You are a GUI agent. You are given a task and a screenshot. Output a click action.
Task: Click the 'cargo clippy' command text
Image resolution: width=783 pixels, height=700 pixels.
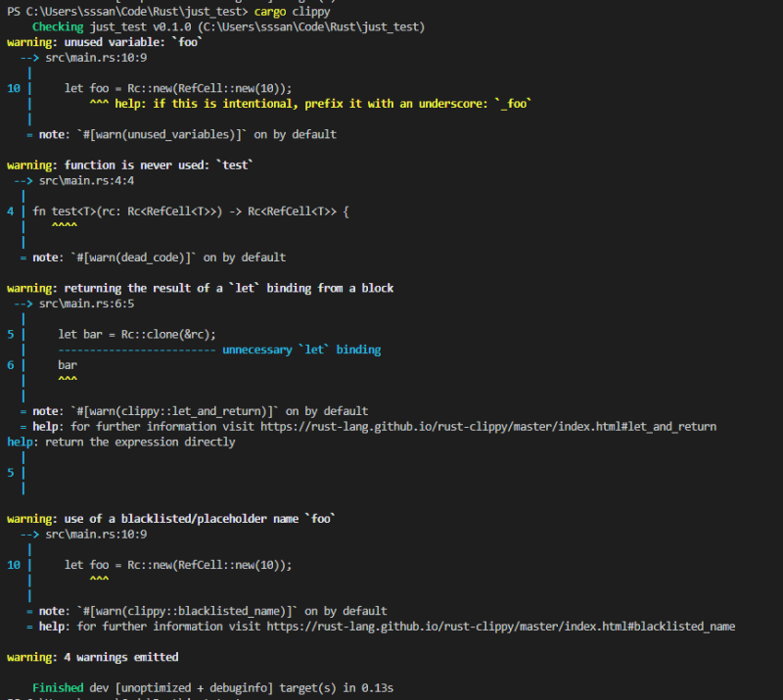click(x=291, y=12)
